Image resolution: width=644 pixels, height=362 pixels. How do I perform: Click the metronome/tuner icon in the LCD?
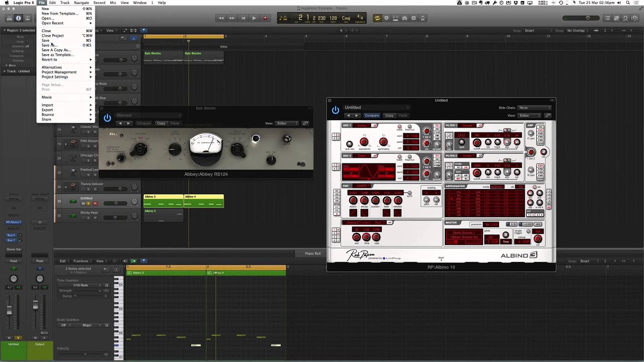pyautogui.click(x=284, y=18)
